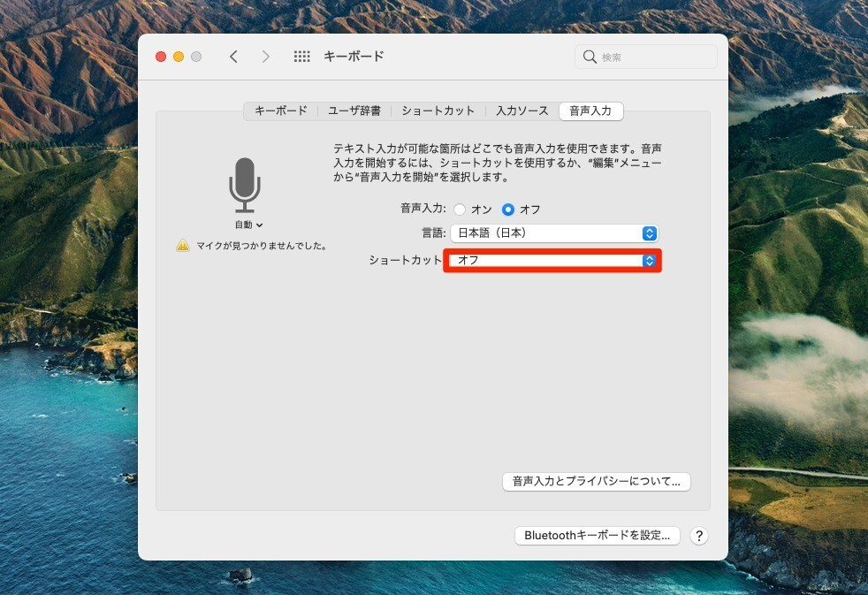Close the キーボード window with red button
Image resolution: width=868 pixels, height=595 pixels.
click(x=161, y=57)
